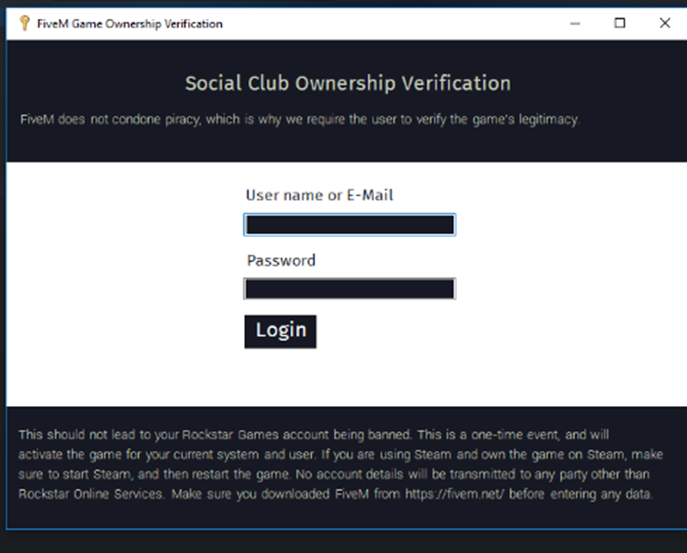This screenshot has width=687, height=553.
Task: Submit credentials with the Login button
Action: [280, 331]
